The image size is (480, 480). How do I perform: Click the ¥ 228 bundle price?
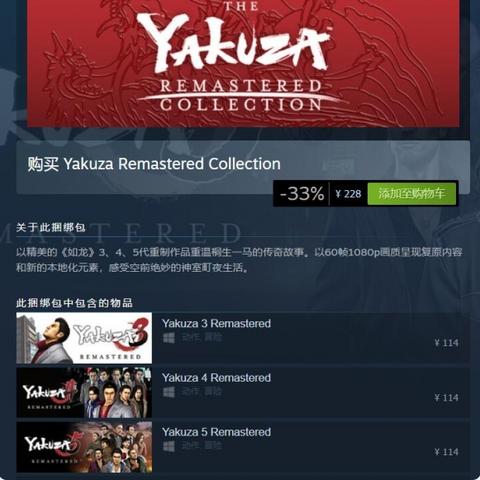pyautogui.click(x=348, y=194)
